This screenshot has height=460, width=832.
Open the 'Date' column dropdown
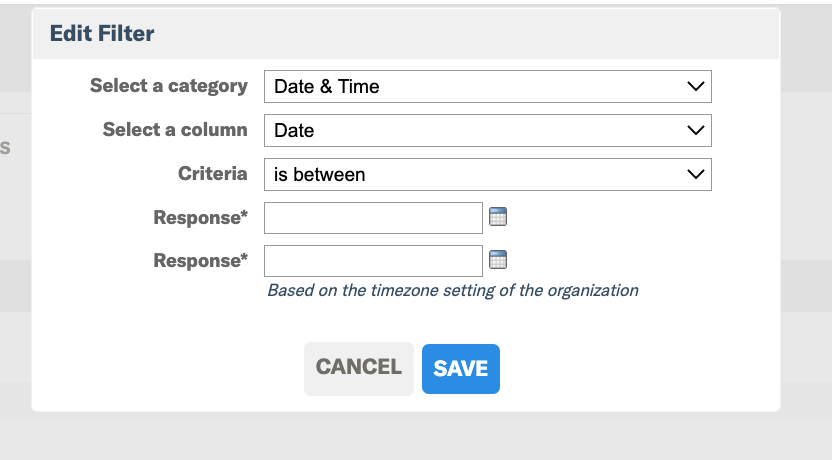click(x=488, y=131)
